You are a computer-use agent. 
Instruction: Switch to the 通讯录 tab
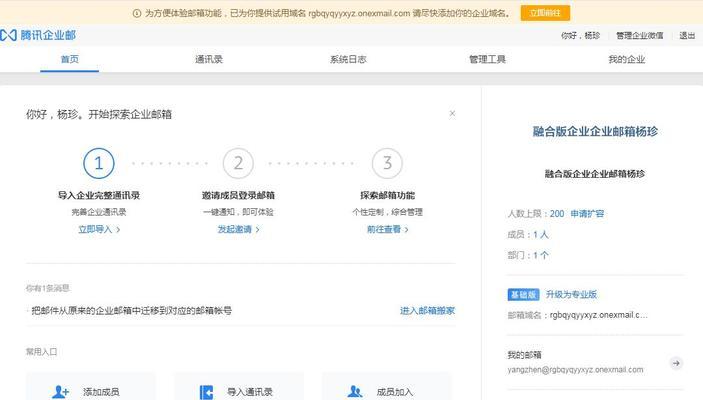point(209,59)
